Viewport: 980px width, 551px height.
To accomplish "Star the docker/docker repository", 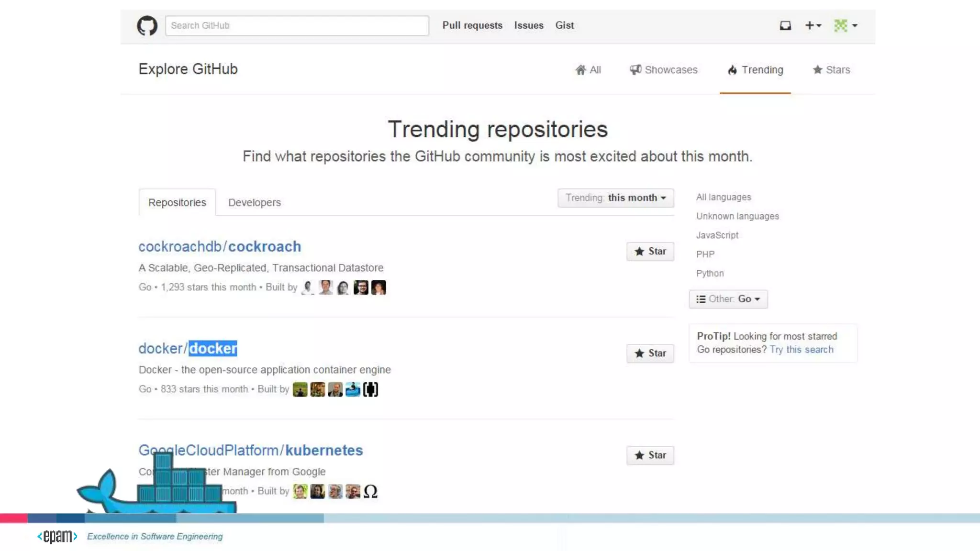I will 650,353.
